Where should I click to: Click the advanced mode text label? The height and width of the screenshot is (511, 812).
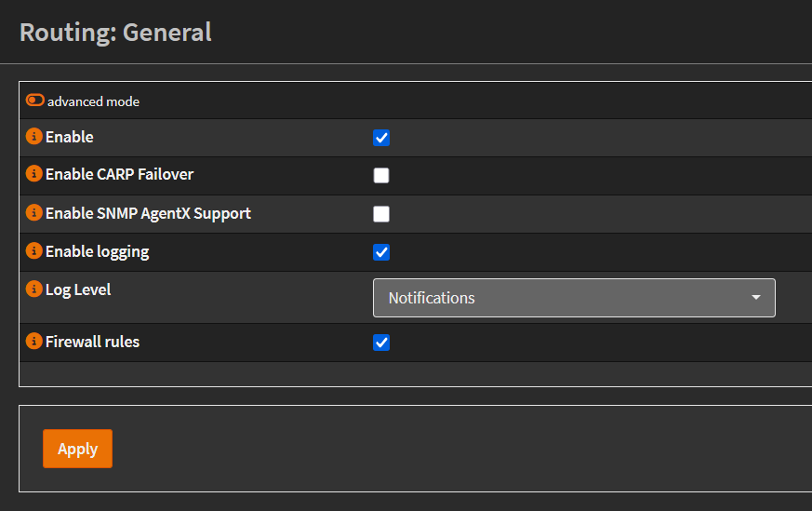[x=93, y=101]
